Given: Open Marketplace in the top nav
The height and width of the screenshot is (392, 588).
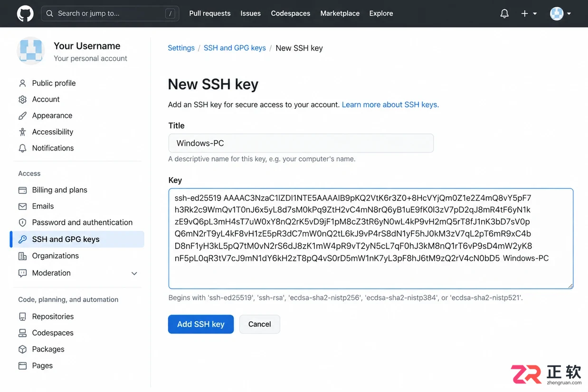Looking at the screenshot, I should 340,13.
